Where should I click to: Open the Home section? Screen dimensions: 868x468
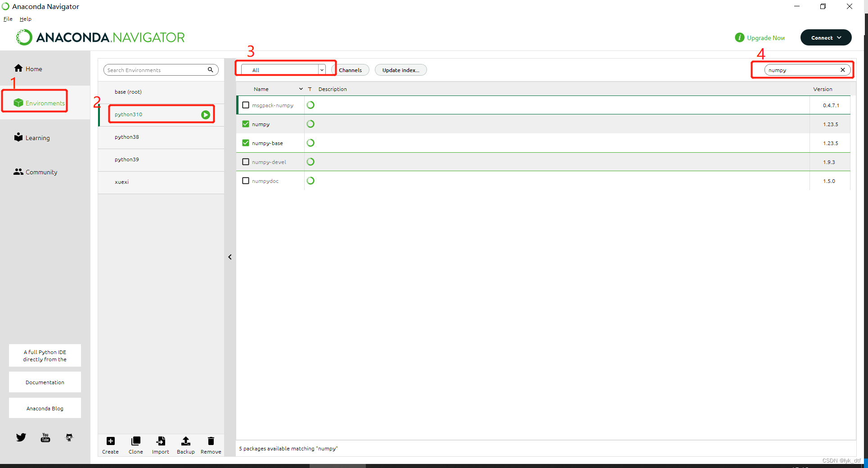[x=28, y=68]
